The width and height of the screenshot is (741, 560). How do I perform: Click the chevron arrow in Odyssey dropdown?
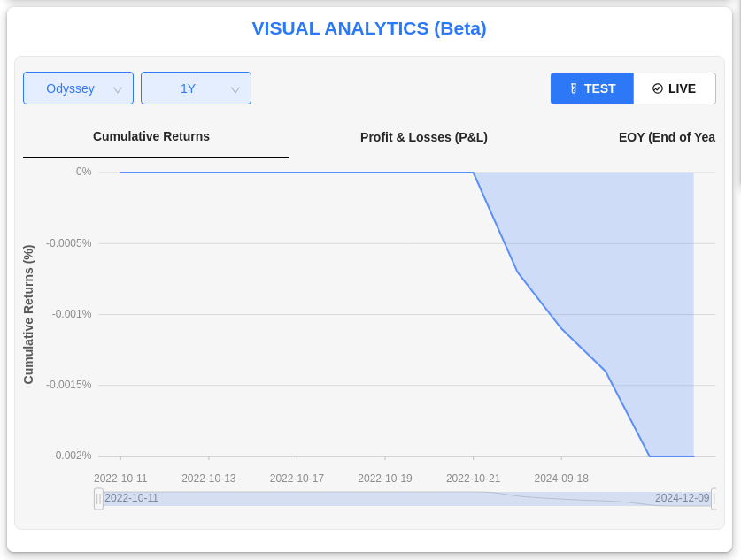118,89
